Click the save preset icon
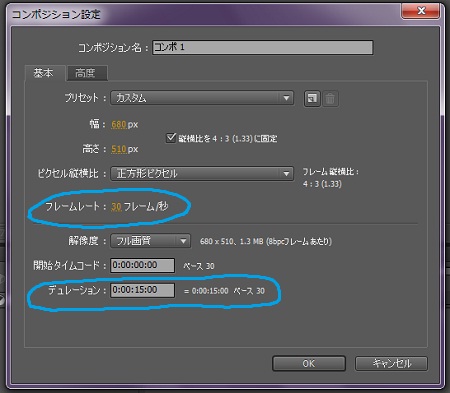Screen dimensions: 450x393 coord(312,99)
